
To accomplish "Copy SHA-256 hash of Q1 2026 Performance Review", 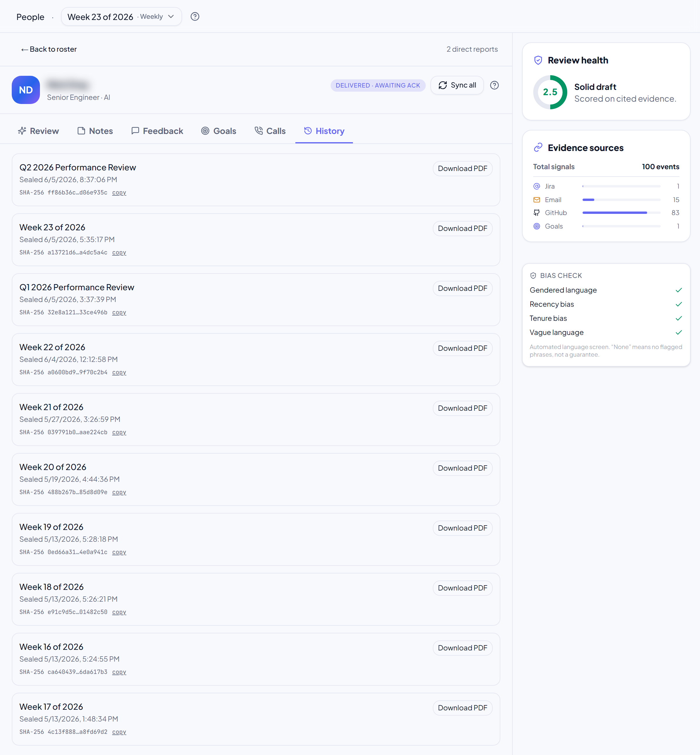I will [x=119, y=312].
